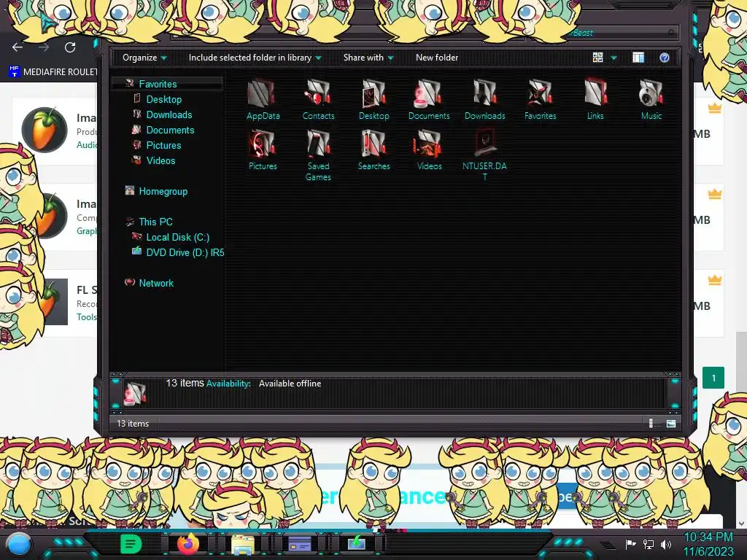Open the purple window app on taskbar
Viewport: 747px width, 560px height.
click(x=300, y=544)
